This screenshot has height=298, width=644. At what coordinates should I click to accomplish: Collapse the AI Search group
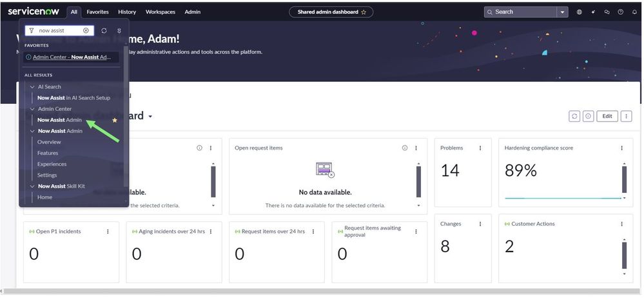[x=32, y=86]
